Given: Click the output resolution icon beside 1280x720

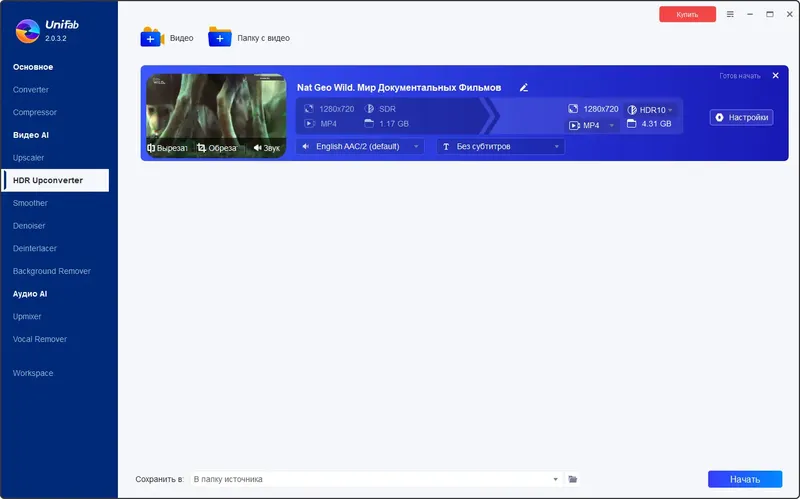Looking at the screenshot, I should click(x=573, y=109).
